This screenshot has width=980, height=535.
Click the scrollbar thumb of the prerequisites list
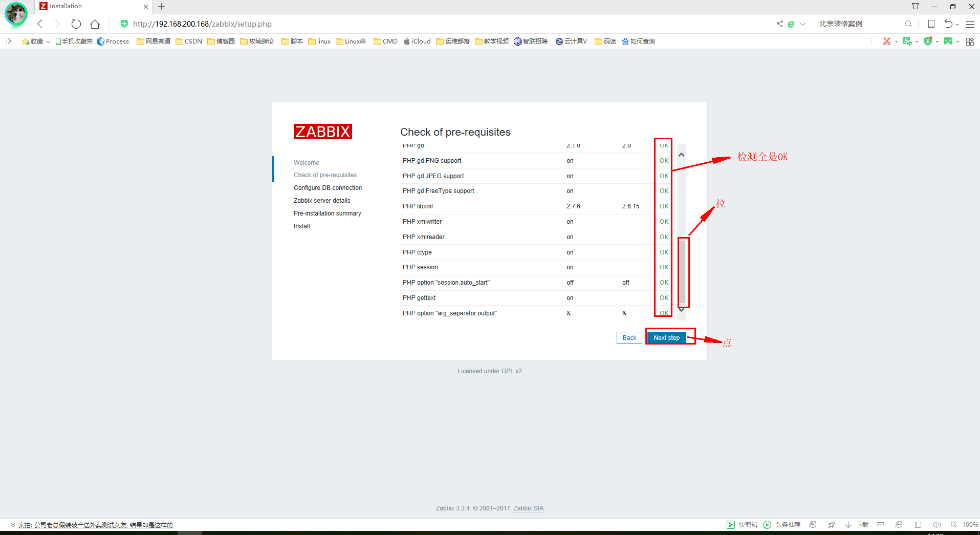point(682,272)
